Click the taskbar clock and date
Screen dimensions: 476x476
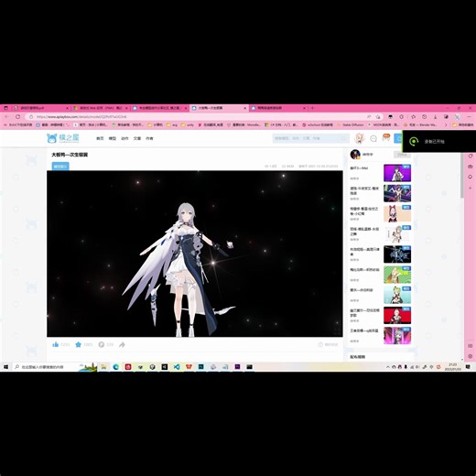(453, 367)
